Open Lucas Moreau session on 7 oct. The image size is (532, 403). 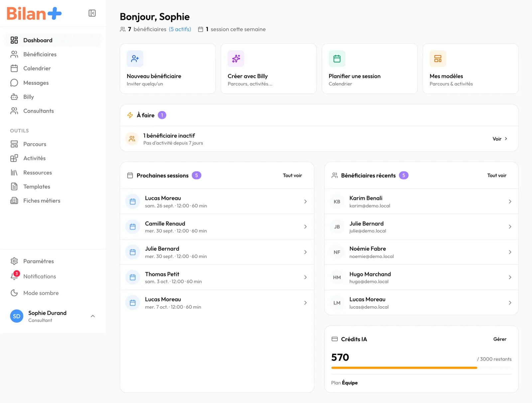[x=217, y=303]
